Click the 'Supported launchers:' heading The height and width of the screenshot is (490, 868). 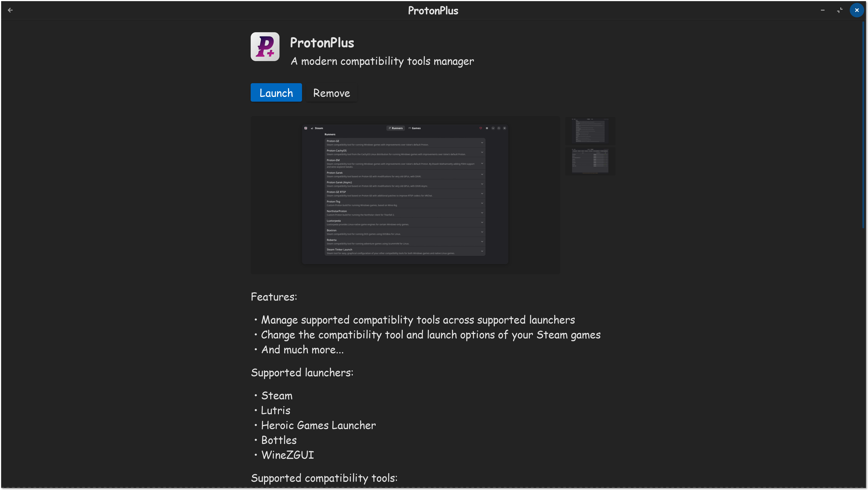(x=302, y=373)
